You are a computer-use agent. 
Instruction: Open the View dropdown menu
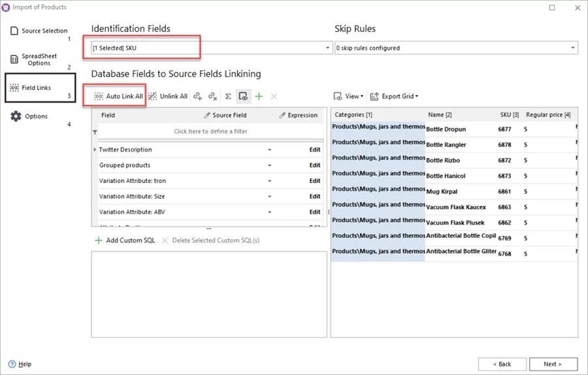click(348, 97)
